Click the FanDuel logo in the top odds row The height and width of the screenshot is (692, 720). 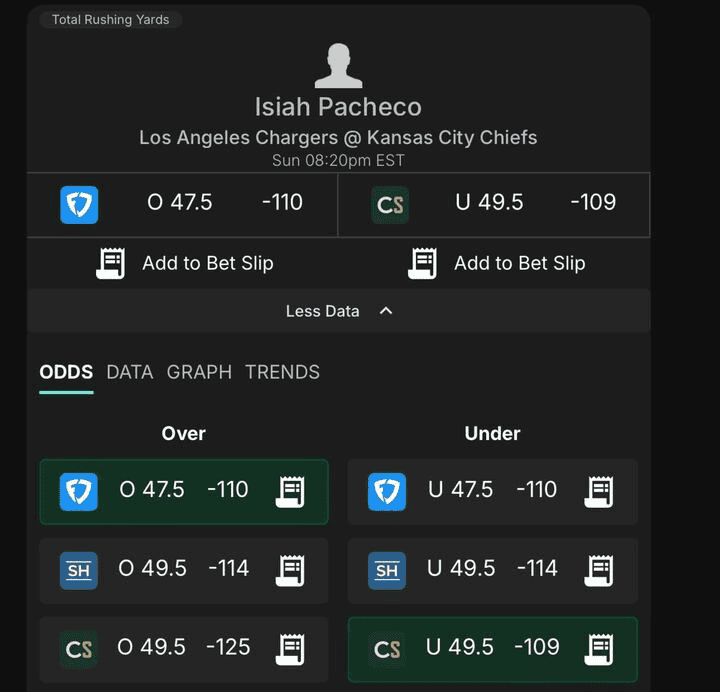(79, 204)
